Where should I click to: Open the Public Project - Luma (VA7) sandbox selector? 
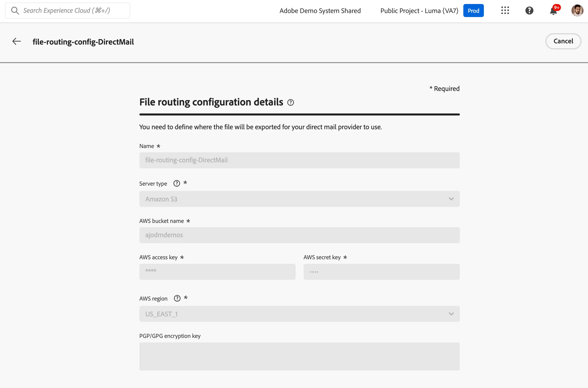419,11
